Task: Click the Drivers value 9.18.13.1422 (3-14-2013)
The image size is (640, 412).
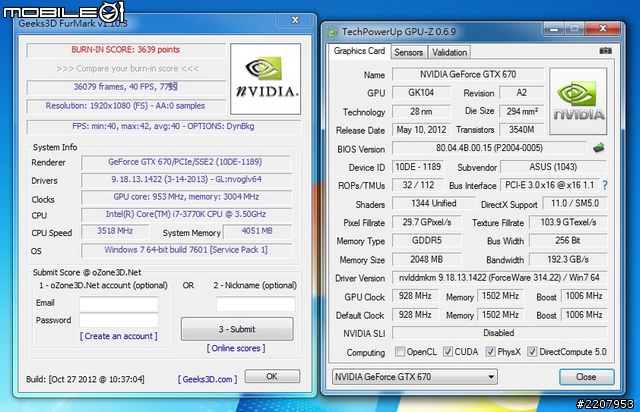Action: (187, 179)
